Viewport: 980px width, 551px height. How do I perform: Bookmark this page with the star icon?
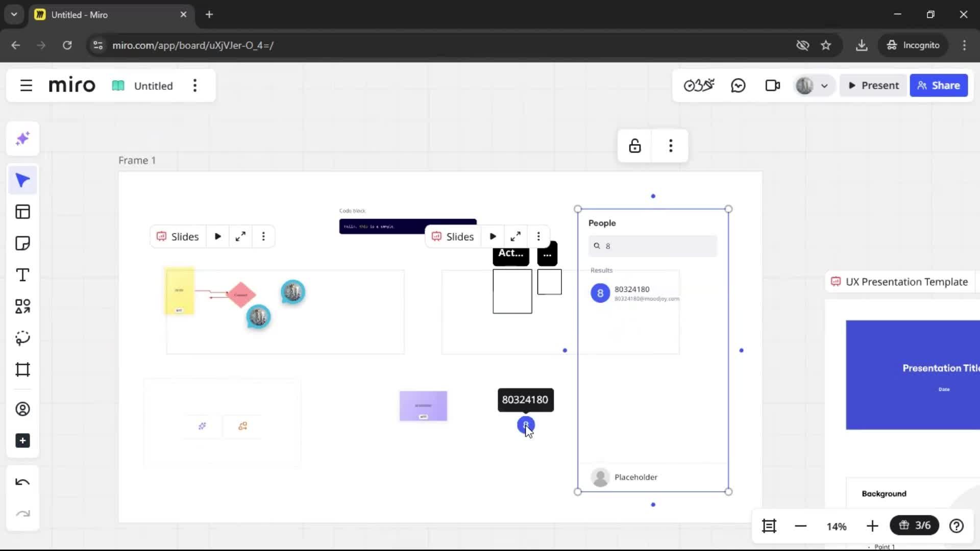point(826,45)
